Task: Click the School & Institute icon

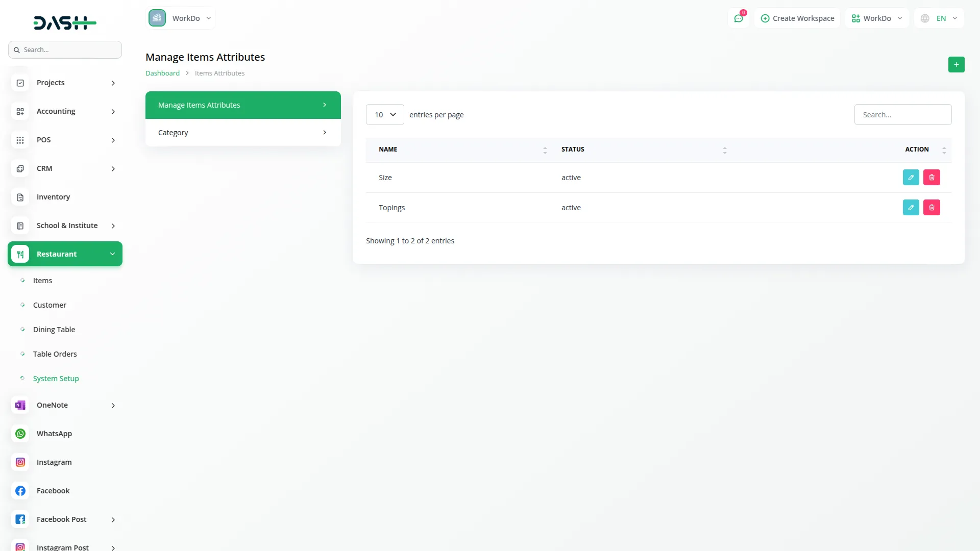Action: pyautogui.click(x=20, y=226)
